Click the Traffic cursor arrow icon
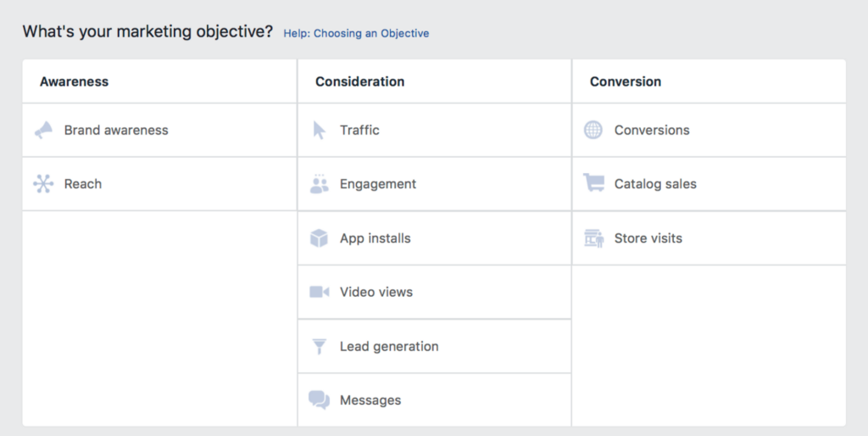Image resolution: width=868 pixels, height=436 pixels. [x=319, y=131]
